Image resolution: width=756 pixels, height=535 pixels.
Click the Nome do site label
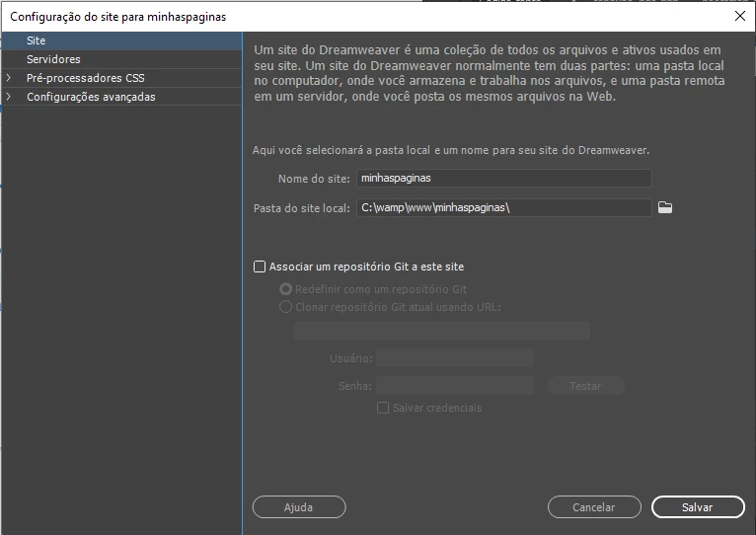314,179
